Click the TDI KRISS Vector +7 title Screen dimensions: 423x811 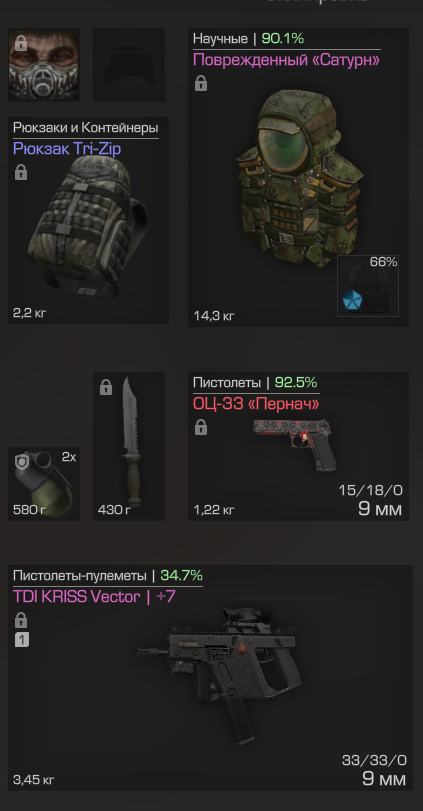coord(94,597)
